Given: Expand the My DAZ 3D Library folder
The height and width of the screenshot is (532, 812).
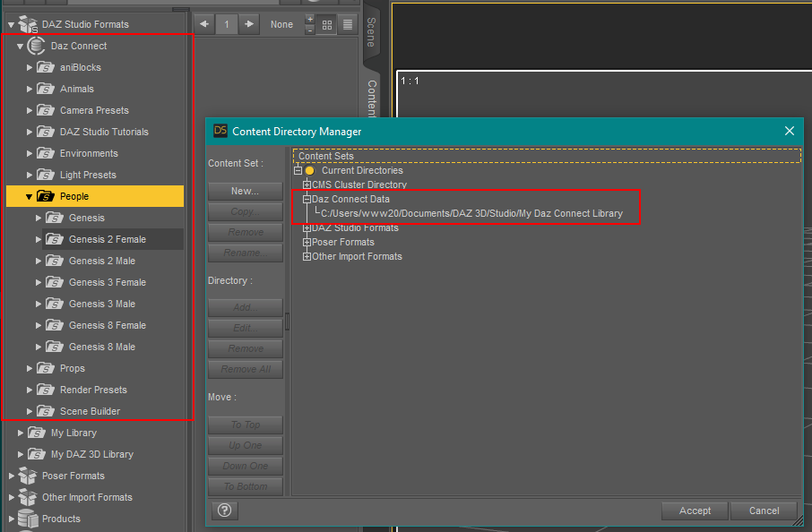Looking at the screenshot, I should 21,454.
